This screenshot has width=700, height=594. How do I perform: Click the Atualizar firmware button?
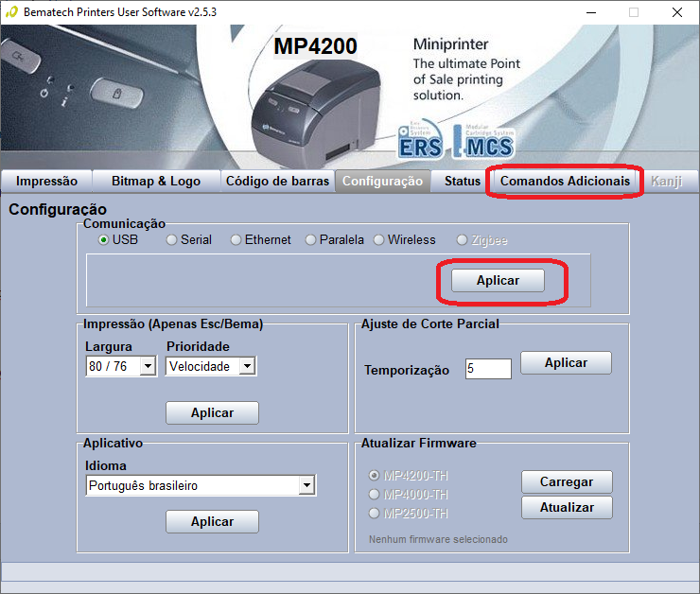coord(567,508)
